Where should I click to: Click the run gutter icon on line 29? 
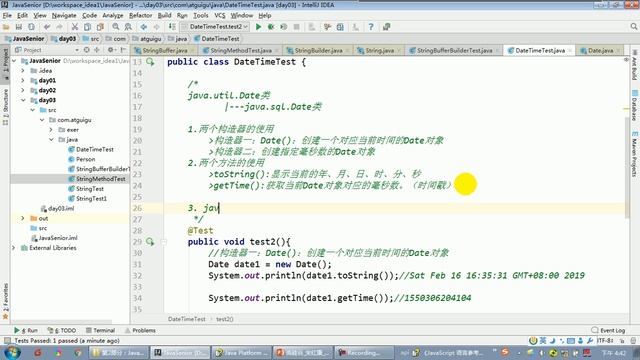(150, 242)
